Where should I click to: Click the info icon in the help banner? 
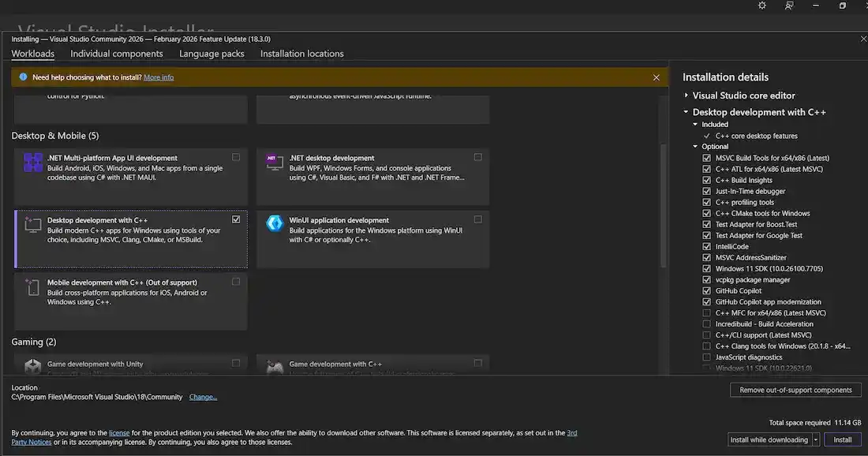[x=23, y=77]
